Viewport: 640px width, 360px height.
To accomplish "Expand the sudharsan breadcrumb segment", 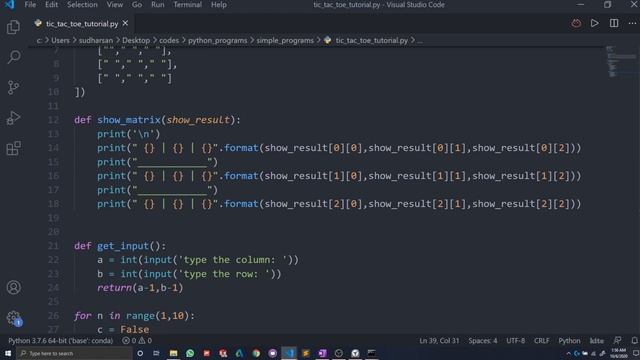I will tap(96, 40).
